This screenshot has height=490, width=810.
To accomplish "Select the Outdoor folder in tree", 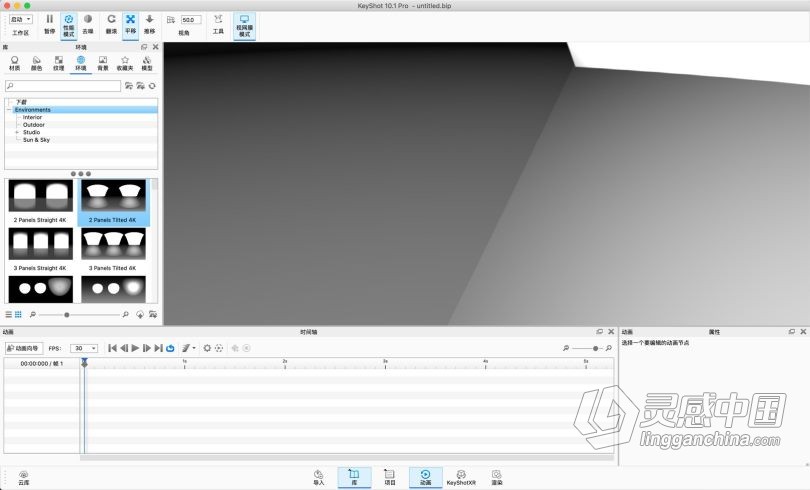I will click(x=34, y=124).
